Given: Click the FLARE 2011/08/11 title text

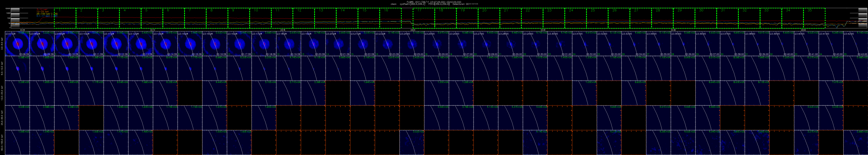Looking at the screenshot, I should (434, 2).
